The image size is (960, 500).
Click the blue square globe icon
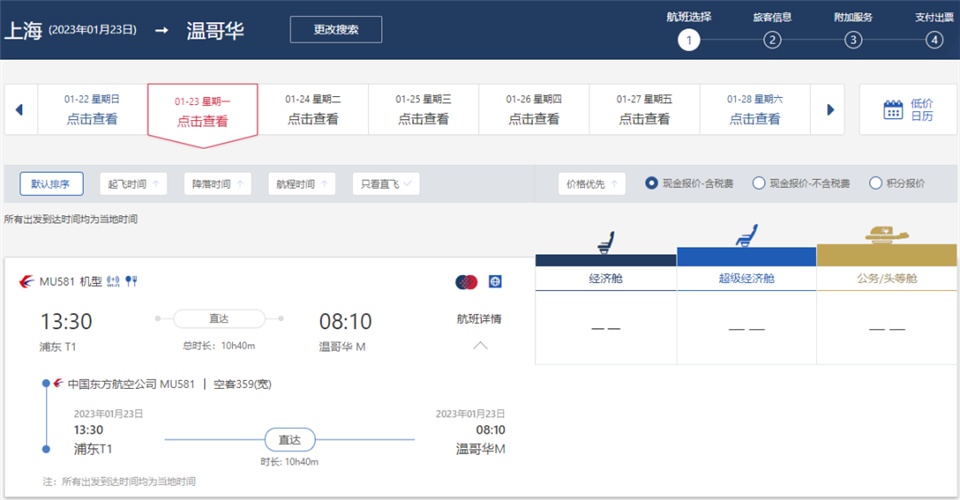click(495, 282)
